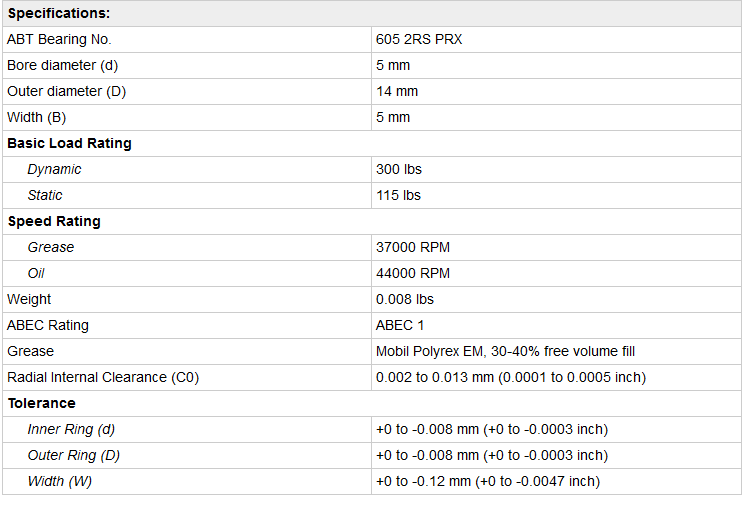Viewport: 751px width, 509px height.
Task: Select the Radial Internal Clearance (C0) label
Action: 103,377
